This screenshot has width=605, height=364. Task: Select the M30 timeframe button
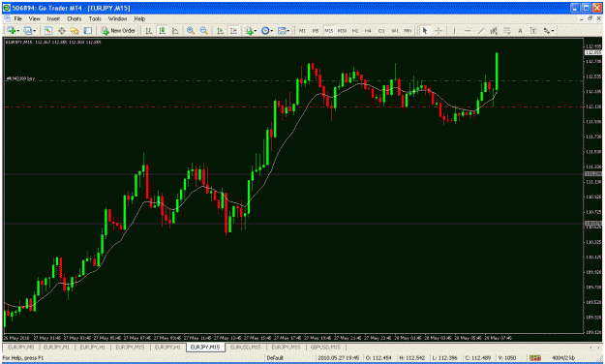342,30
